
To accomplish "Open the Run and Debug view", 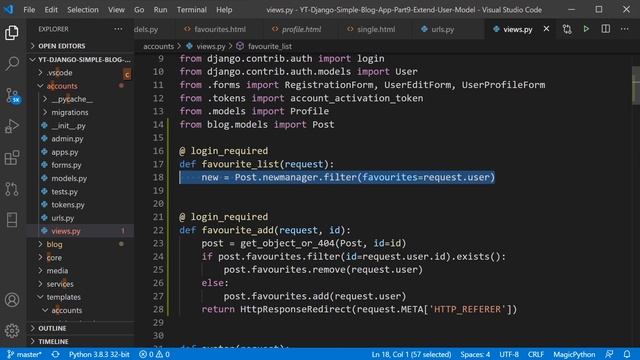I will click(12, 126).
